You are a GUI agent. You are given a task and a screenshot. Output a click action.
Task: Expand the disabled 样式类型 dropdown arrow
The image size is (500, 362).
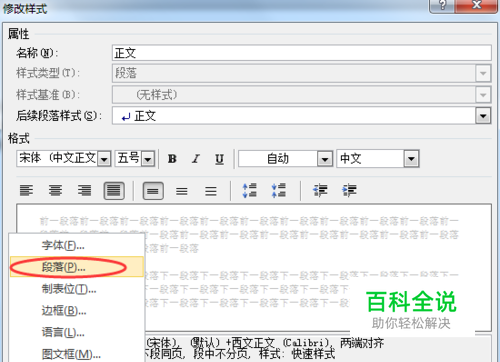(x=483, y=73)
